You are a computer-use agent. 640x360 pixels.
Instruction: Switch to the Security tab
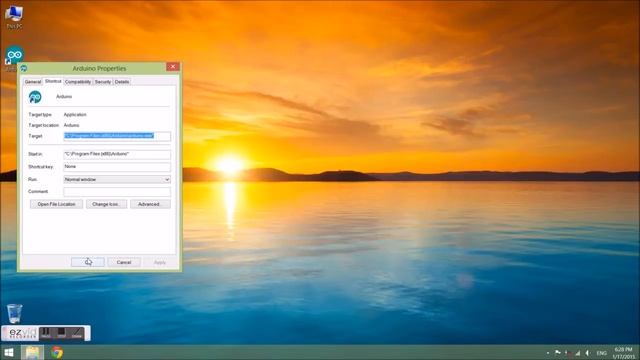point(103,82)
